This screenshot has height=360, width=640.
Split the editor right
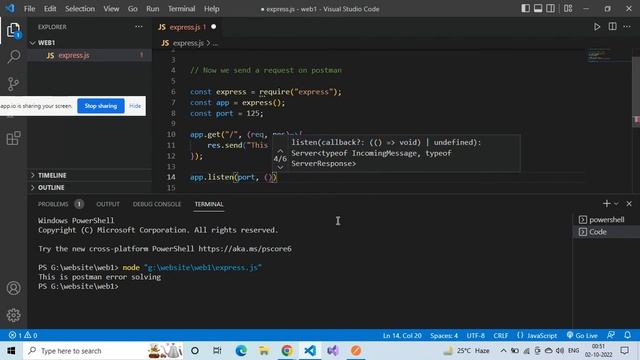612,27
